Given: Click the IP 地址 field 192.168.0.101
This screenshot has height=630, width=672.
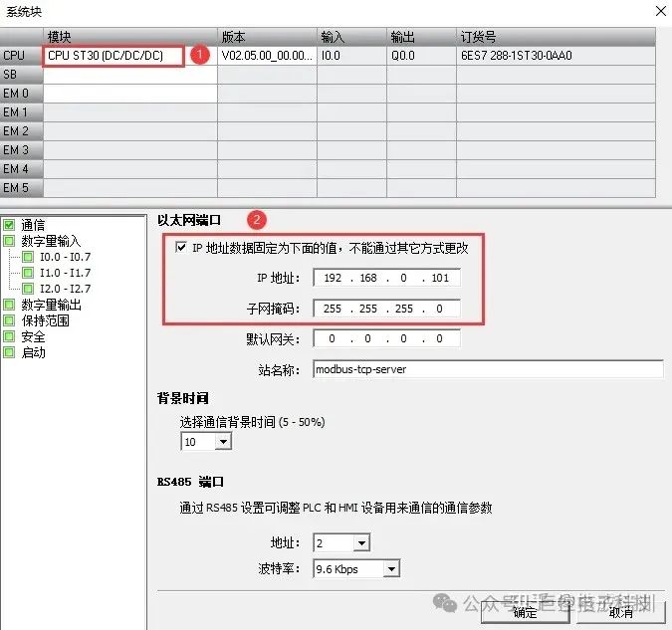Looking at the screenshot, I should (x=387, y=278).
